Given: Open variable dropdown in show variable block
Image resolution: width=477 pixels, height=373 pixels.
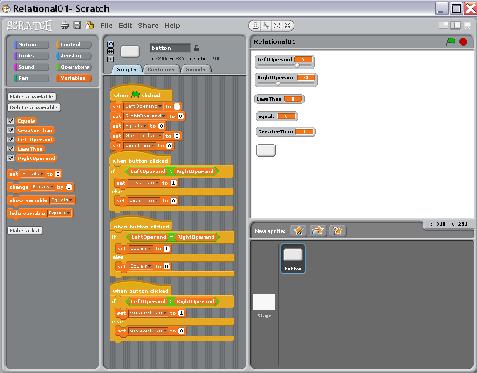Looking at the screenshot, I should click(x=62, y=200).
